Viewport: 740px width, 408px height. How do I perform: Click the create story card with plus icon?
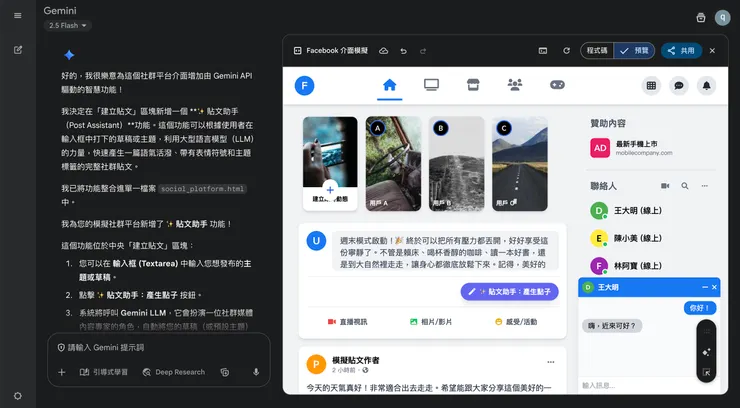330,164
